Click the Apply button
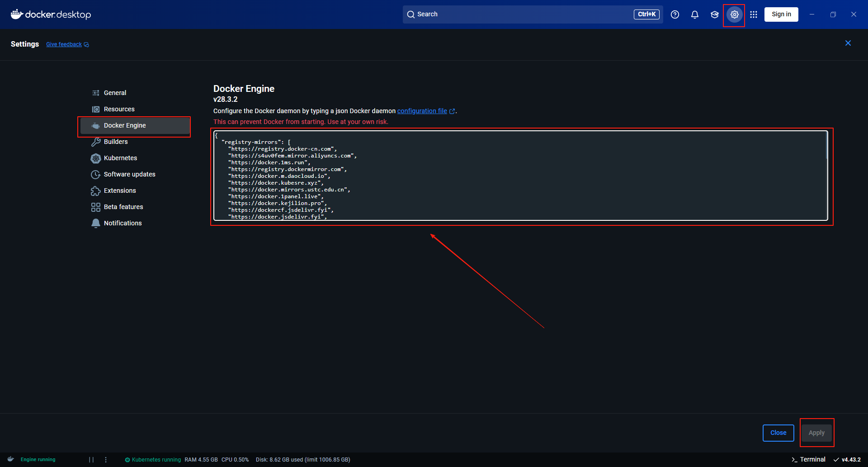Screen dimensions: 868x467 (816, 433)
